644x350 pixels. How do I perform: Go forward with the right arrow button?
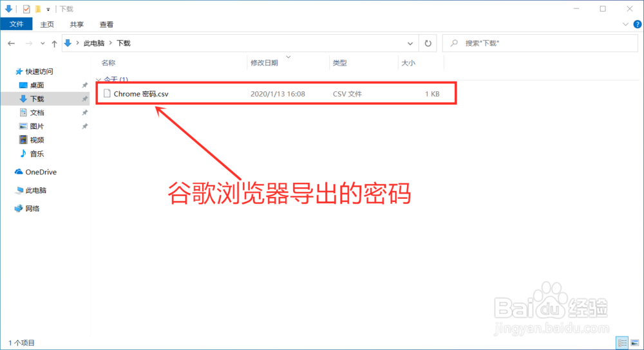pos(29,43)
